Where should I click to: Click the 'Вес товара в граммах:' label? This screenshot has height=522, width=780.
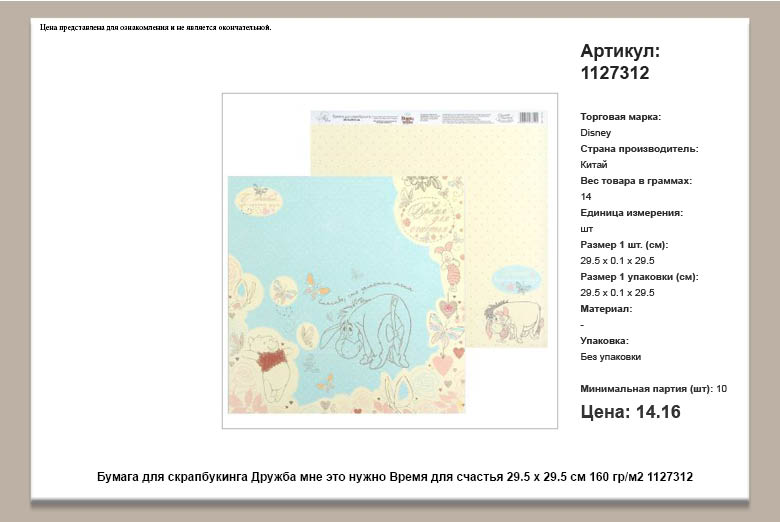(x=636, y=181)
